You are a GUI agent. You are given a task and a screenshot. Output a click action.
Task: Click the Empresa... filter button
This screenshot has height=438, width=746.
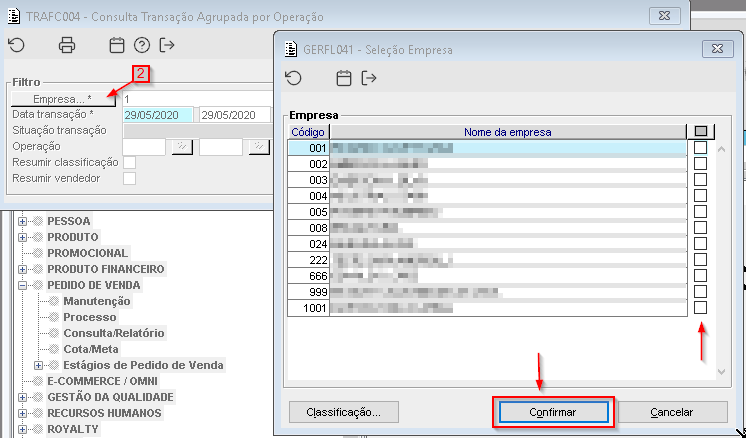point(63,99)
